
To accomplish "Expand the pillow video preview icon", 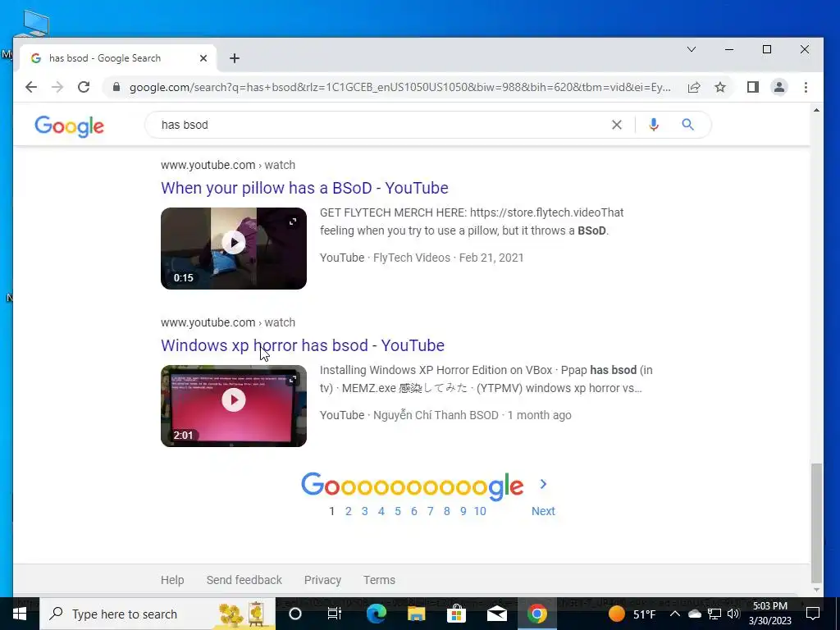I will [293, 221].
